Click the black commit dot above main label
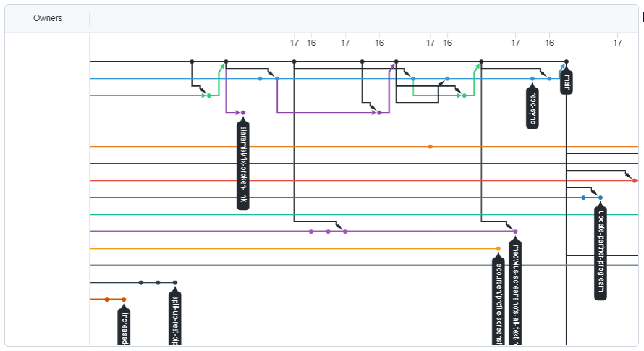This screenshot has height=351, width=644. 566,62
